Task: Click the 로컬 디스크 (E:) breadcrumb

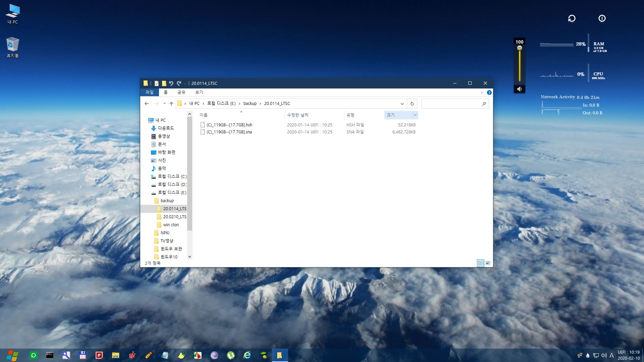Action: 221,104
